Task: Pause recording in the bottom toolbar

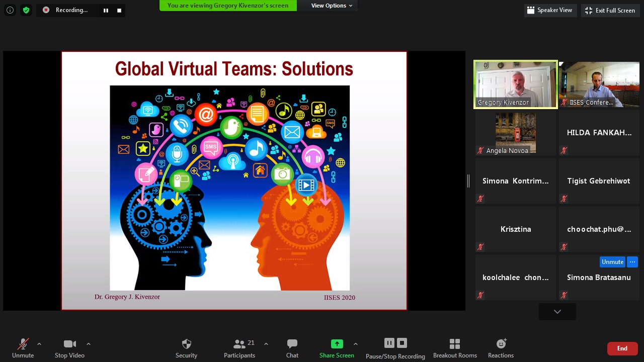Action: coord(389,343)
